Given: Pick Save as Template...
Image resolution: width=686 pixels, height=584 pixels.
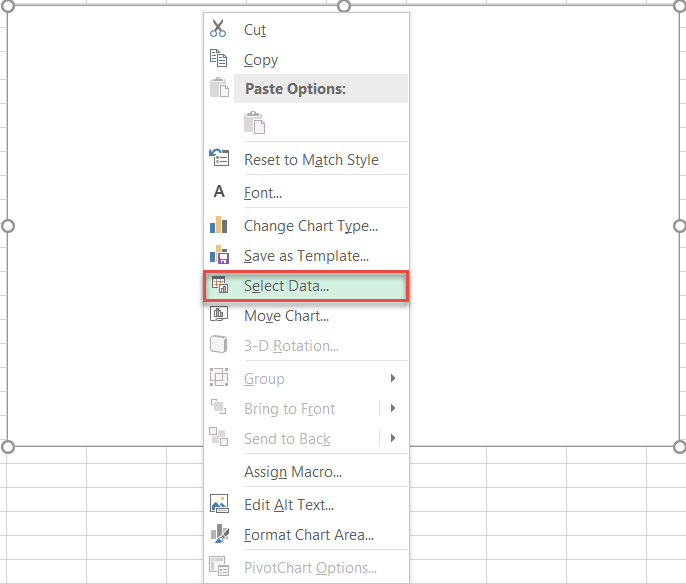Looking at the screenshot, I should [306, 256].
